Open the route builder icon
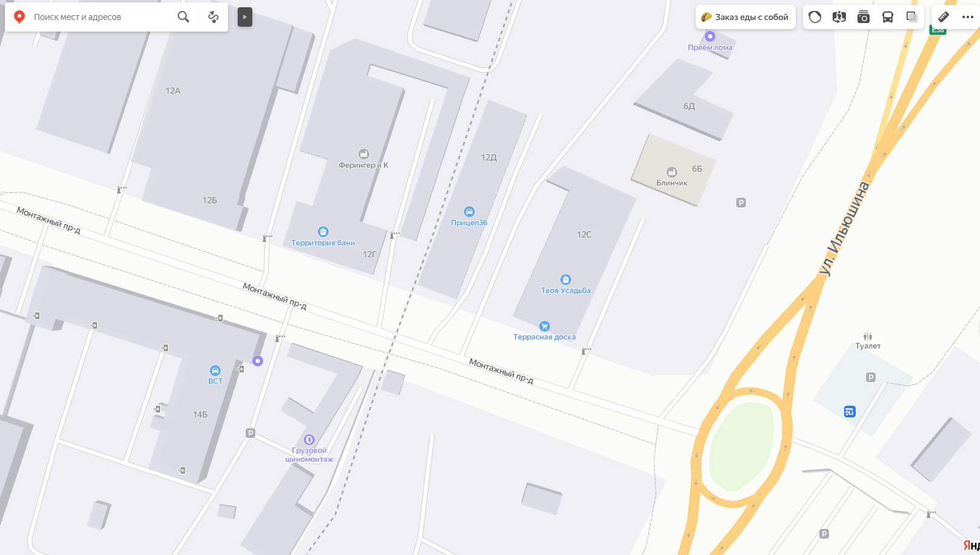Viewport: 980px width, 555px height. coord(213,17)
